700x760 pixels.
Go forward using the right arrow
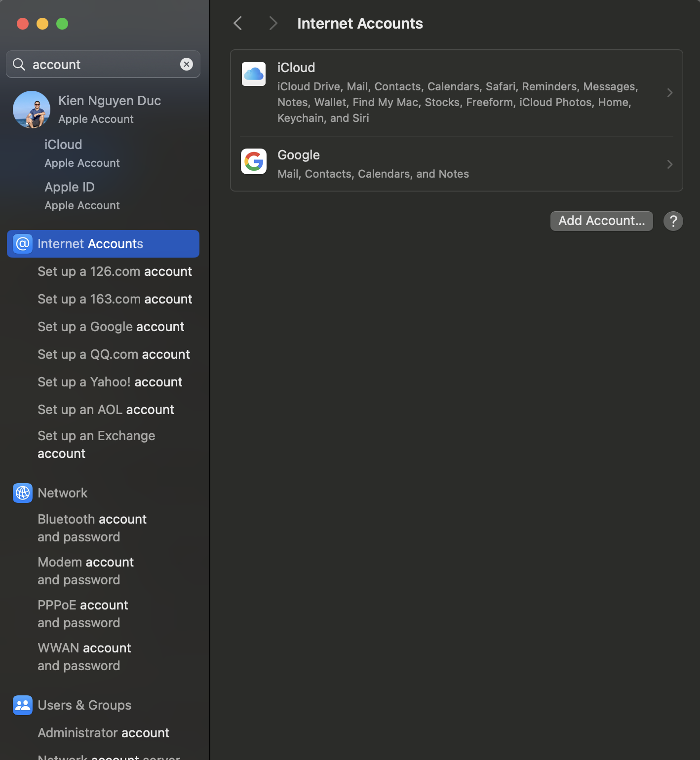(273, 23)
